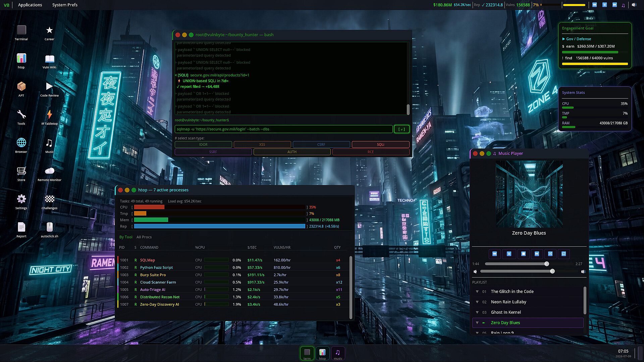Go to previous track in Music Player

(x=494, y=254)
